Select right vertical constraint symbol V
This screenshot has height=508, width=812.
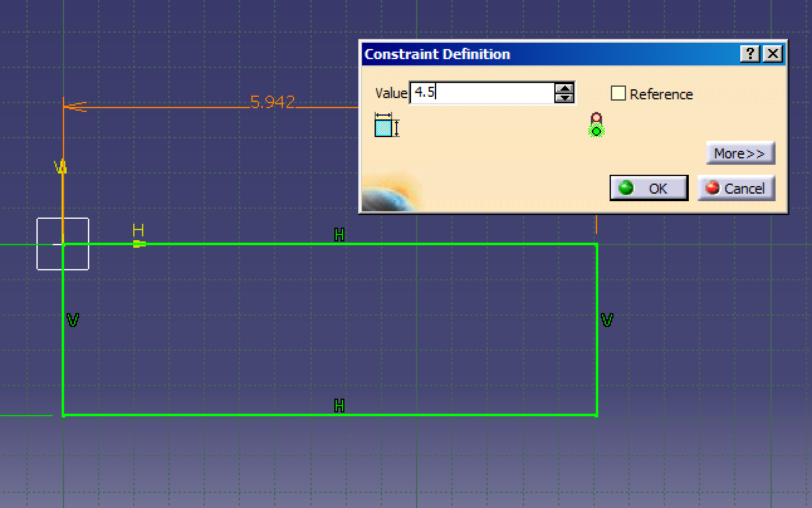[607, 321]
